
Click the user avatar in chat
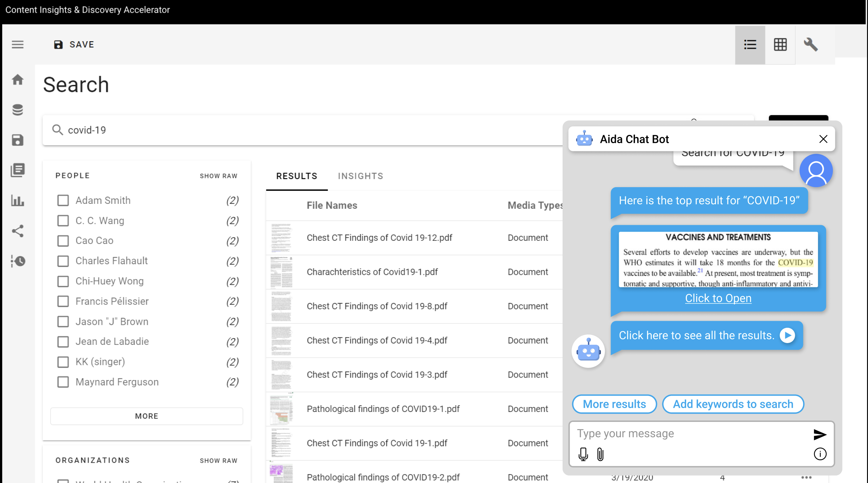(x=816, y=170)
